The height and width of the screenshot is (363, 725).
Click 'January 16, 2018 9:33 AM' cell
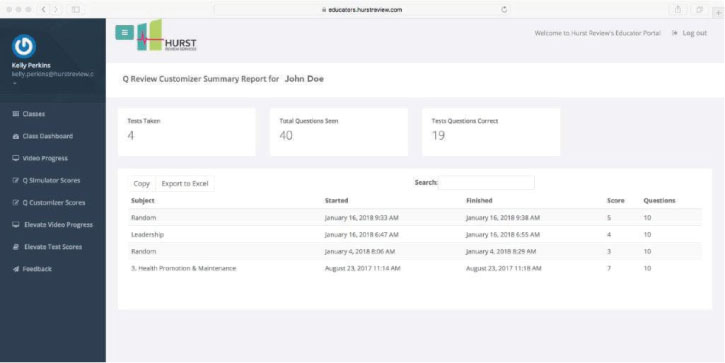[x=362, y=217]
